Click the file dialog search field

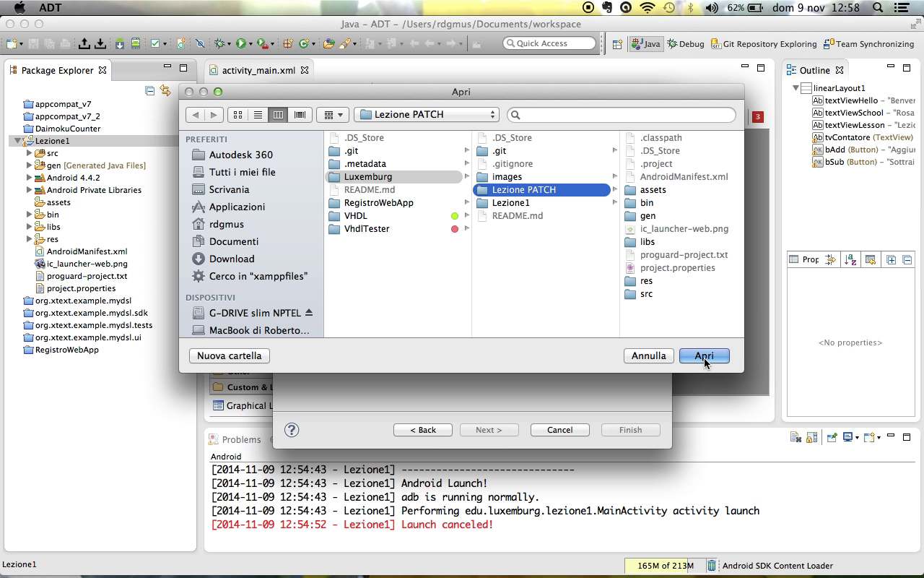pos(622,114)
